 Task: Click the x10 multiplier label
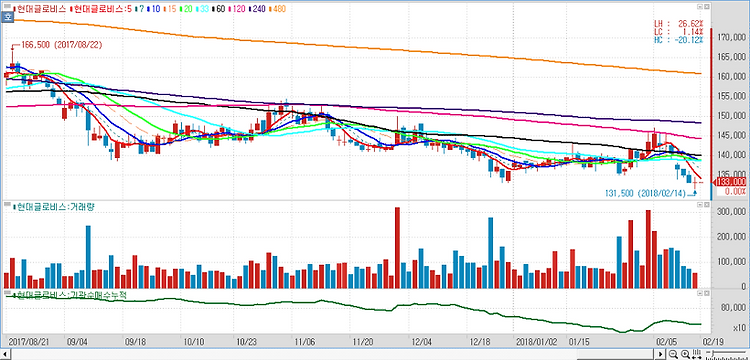click(x=739, y=328)
